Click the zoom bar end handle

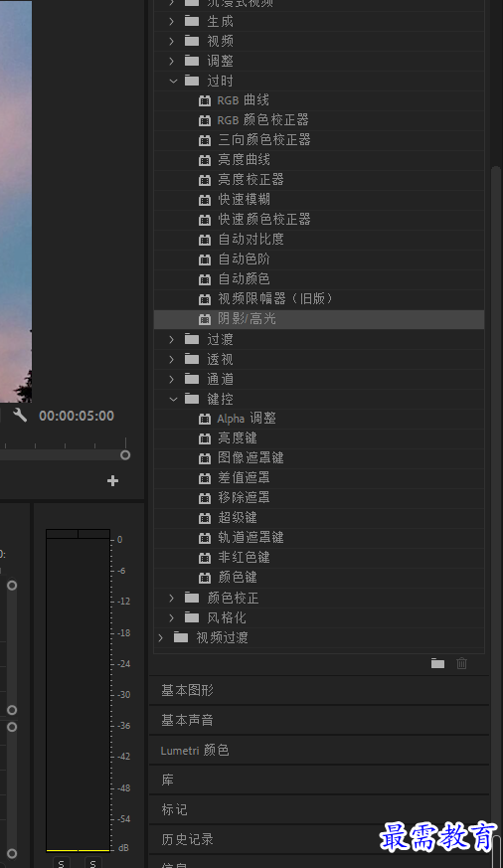tap(125, 455)
